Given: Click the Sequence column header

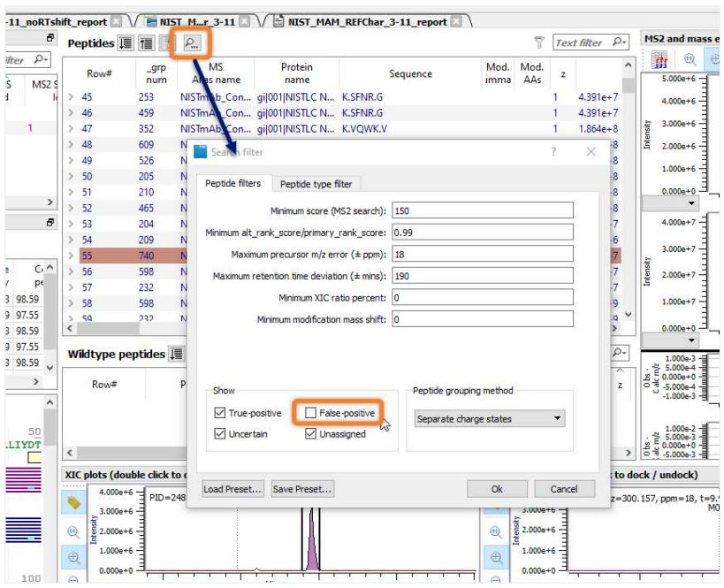Looking at the screenshot, I should pyautogui.click(x=410, y=73).
